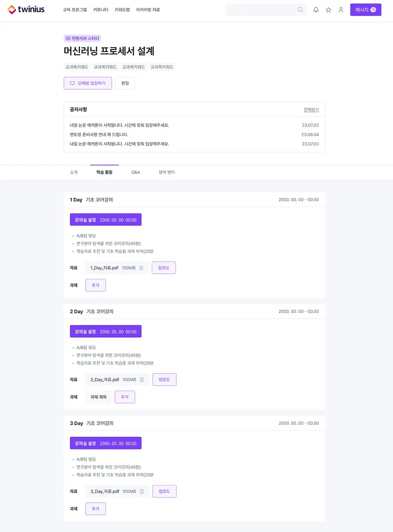The height and width of the screenshot is (532, 393).
Task: Click 추가 button under 2 Day 과제
Action: point(125,397)
